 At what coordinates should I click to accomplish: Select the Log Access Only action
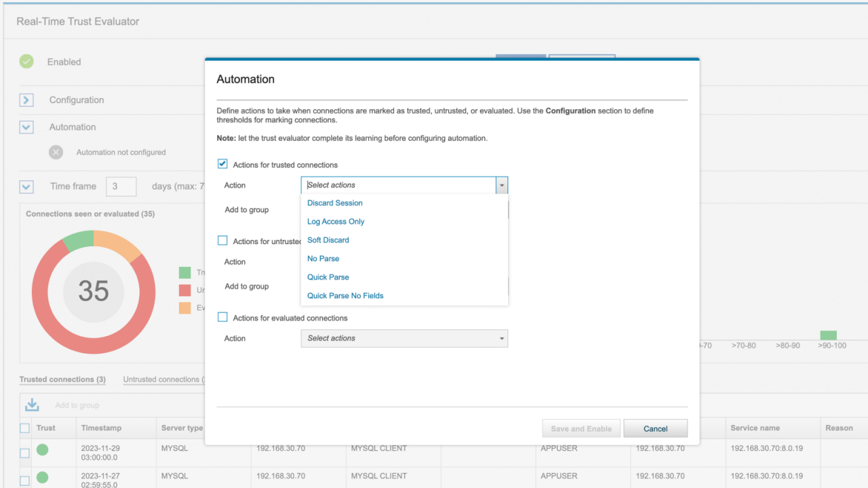(335, 221)
